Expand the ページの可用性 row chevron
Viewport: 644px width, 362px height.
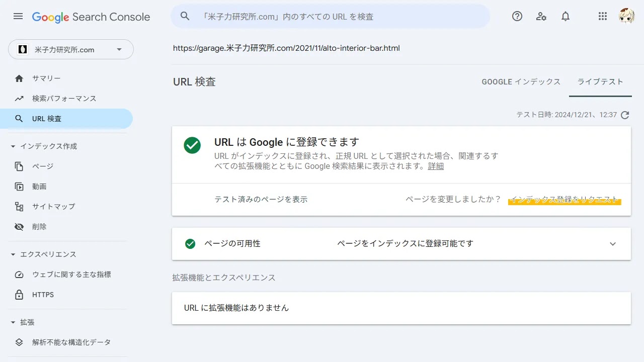click(613, 244)
